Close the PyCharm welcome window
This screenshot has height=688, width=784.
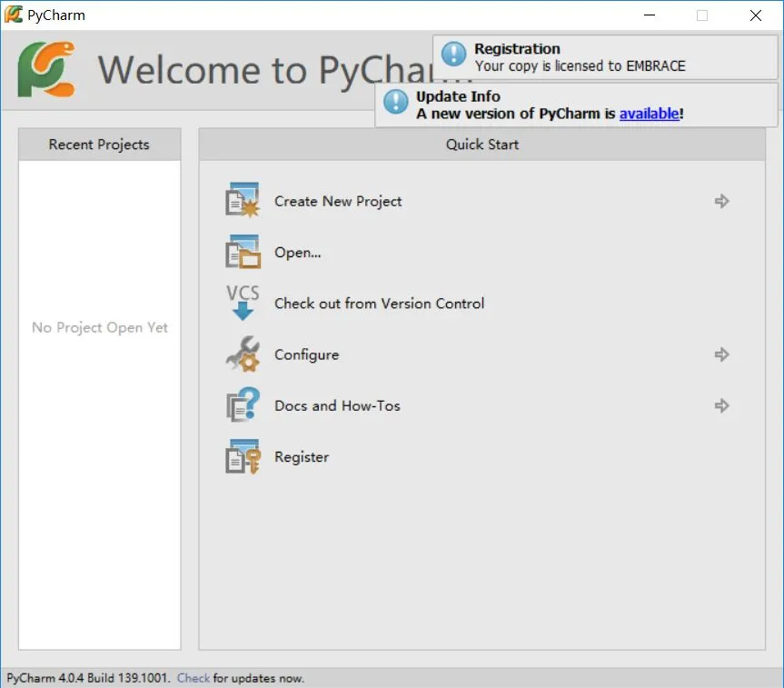(x=756, y=15)
